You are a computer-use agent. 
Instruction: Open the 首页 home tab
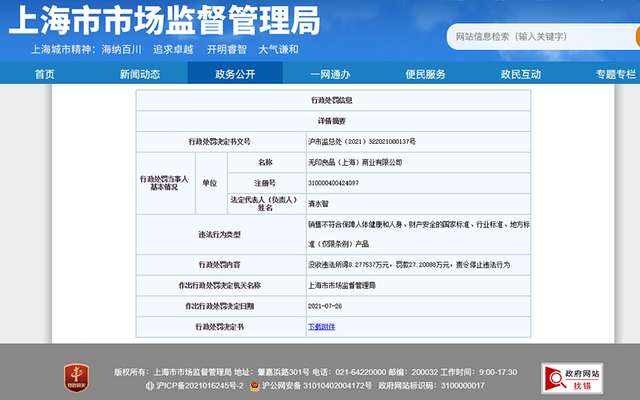44,74
